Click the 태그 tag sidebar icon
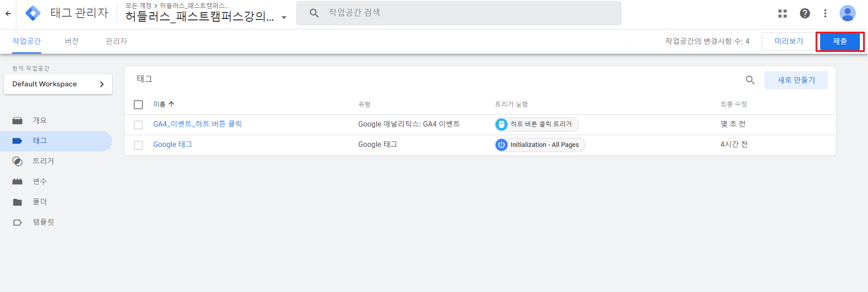The height and width of the screenshot is (292, 868). (x=17, y=141)
